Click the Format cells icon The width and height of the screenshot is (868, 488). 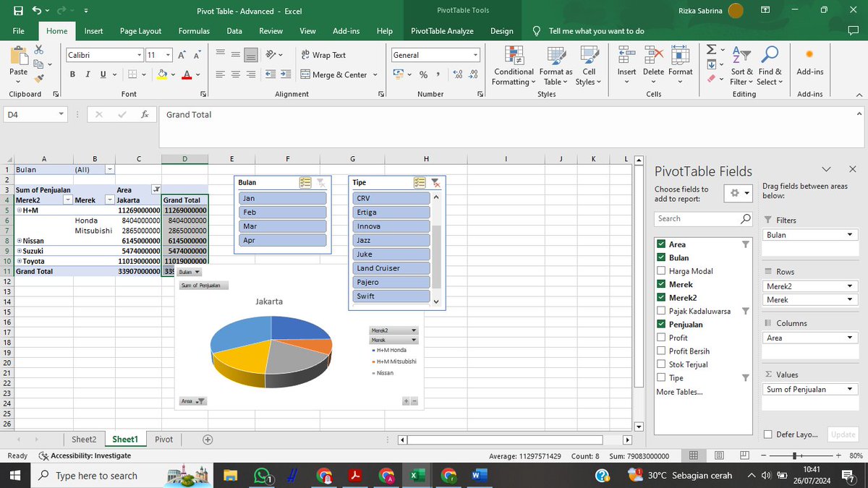click(x=680, y=55)
